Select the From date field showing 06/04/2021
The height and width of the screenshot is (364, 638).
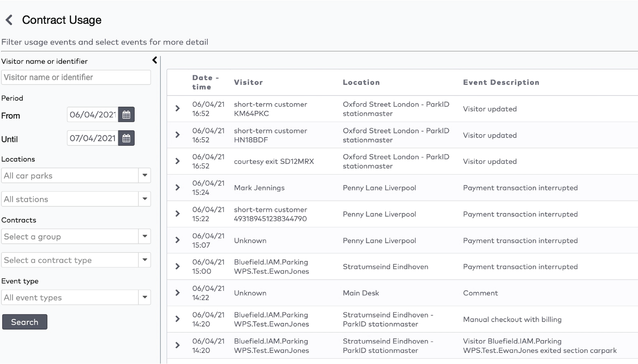pyautogui.click(x=92, y=114)
